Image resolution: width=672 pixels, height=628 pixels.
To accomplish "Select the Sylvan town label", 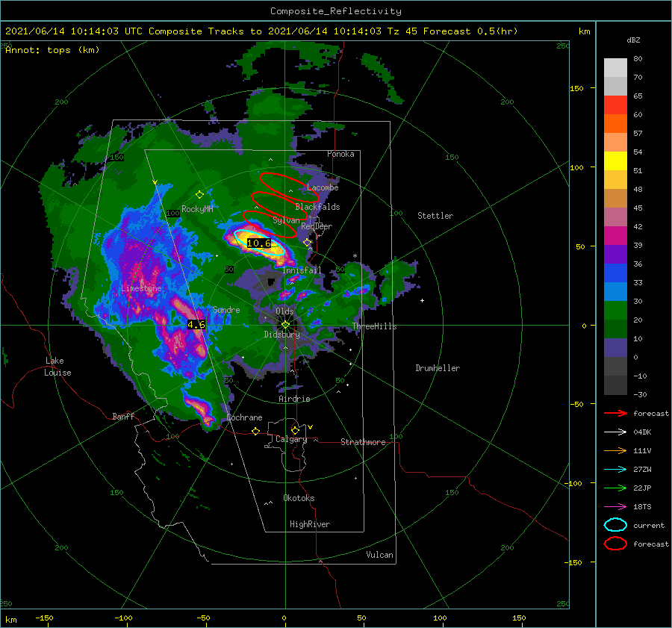I will 286,220.
